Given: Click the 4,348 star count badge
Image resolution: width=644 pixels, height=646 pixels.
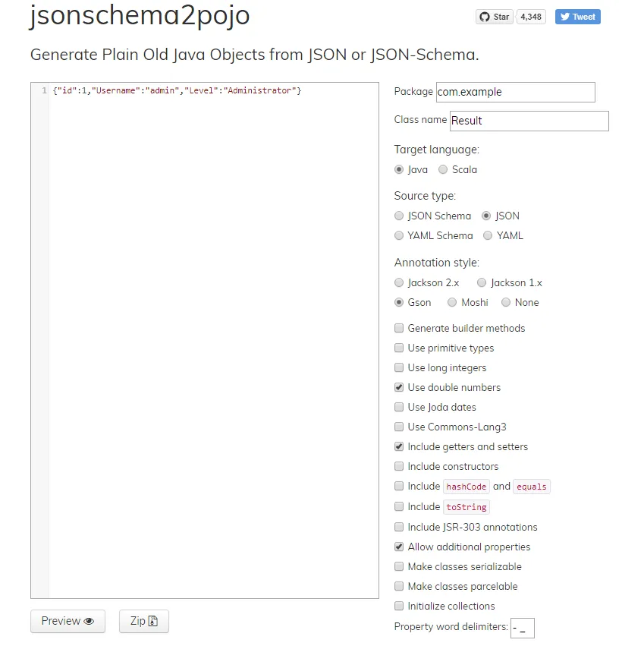Looking at the screenshot, I should click(x=531, y=17).
